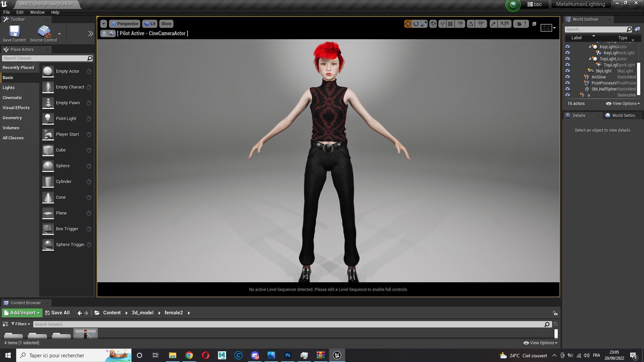Click the eject pilot mode icon
Screen dimensions: 644x362
[x=104, y=33]
